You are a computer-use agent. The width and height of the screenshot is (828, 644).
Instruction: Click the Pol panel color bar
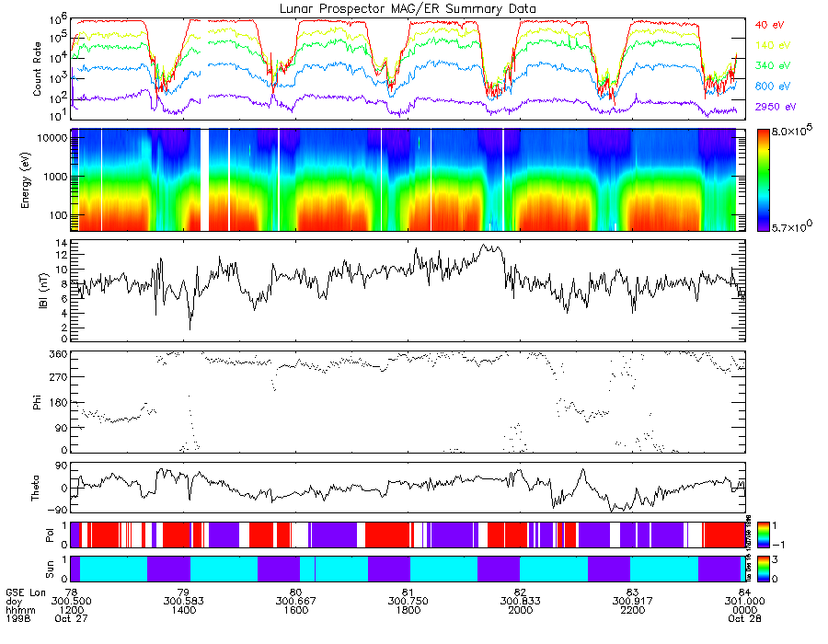coord(763,535)
